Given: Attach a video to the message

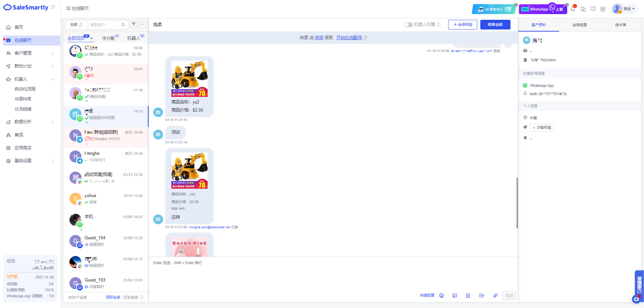Looking at the screenshot, I should coord(482,296).
